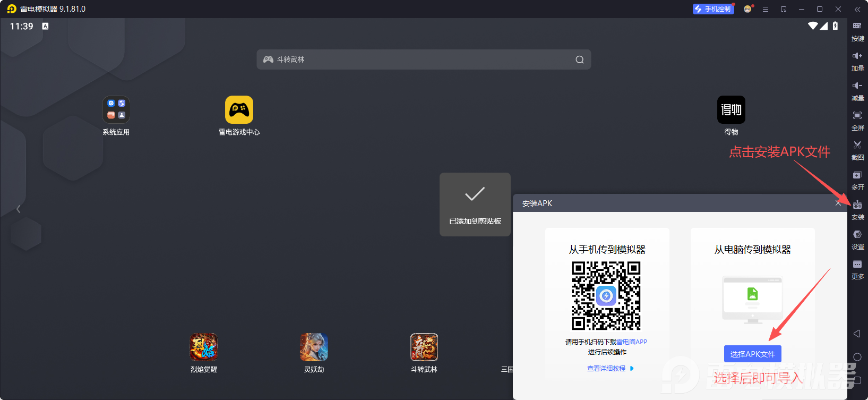The height and width of the screenshot is (400, 868).
Task: Increase volume with the 加量 icon
Action: [x=857, y=61]
